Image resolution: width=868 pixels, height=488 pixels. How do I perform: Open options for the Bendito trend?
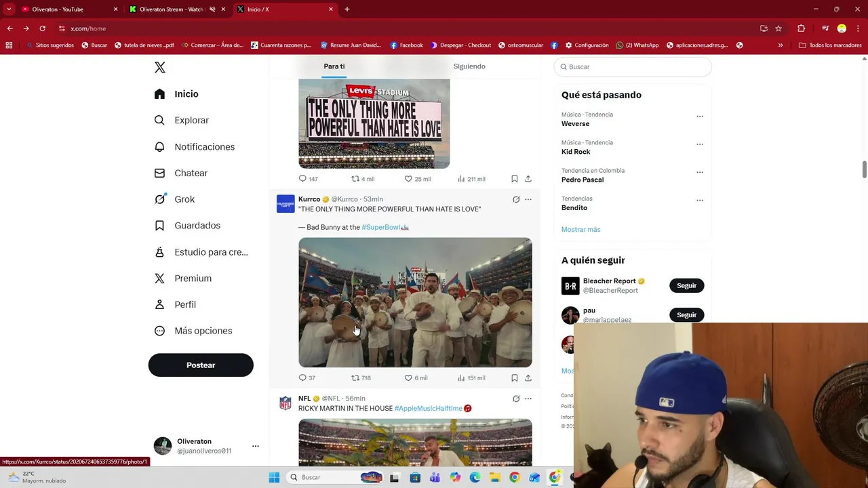coord(700,200)
